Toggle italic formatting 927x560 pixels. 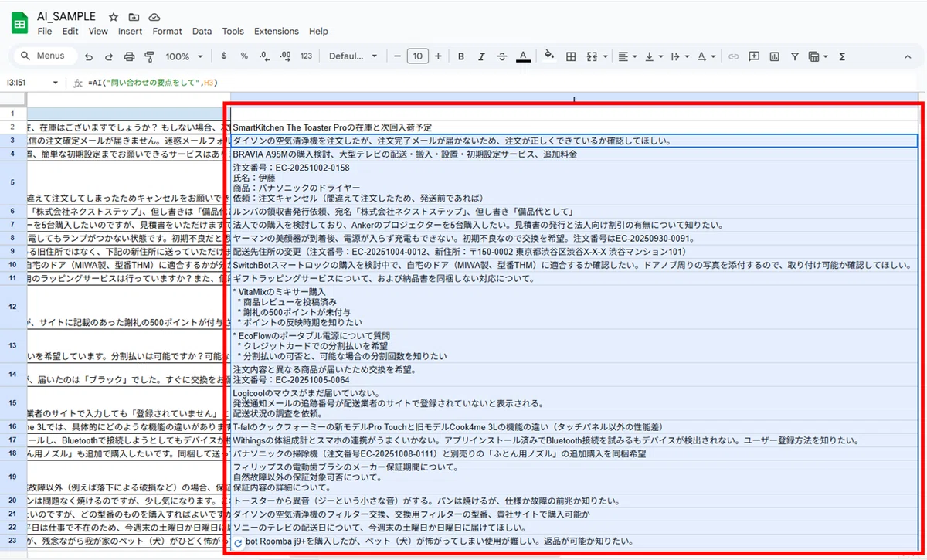[x=481, y=56]
